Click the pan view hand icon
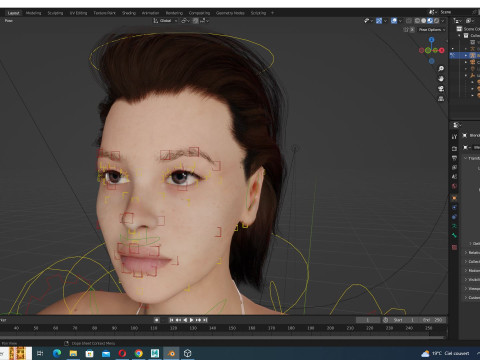This screenshot has width=480, height=360. pos(441,79)
